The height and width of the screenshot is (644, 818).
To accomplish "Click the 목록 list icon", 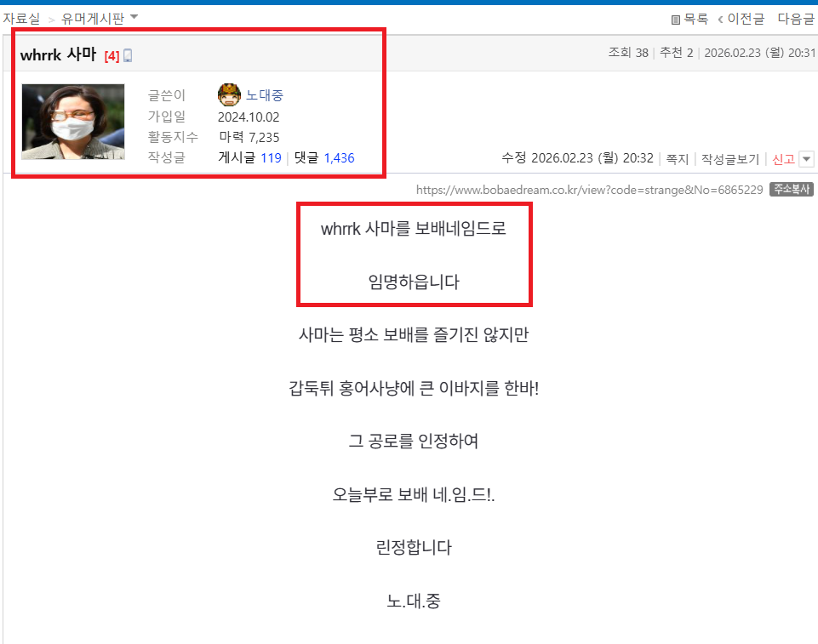I will tap(675, 18).
